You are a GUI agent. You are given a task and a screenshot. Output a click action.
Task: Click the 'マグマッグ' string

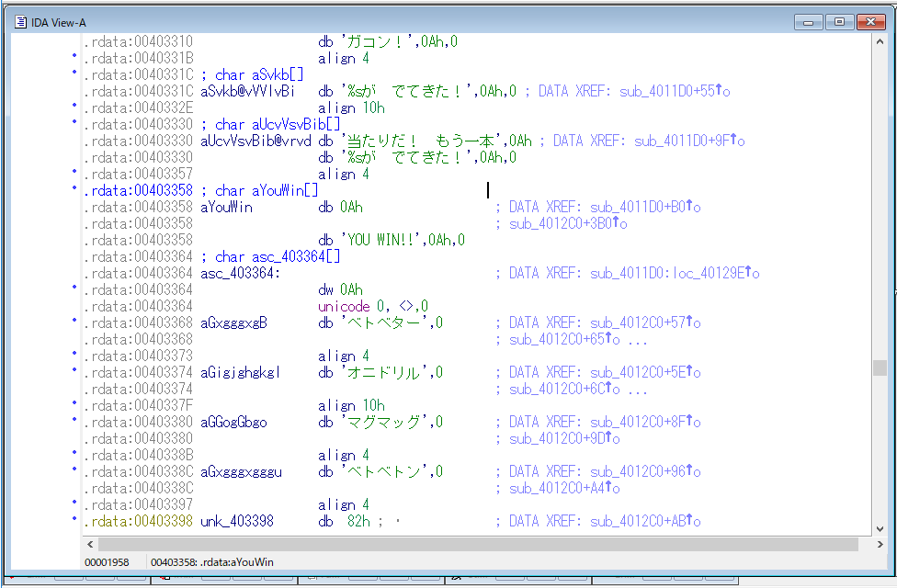pyautogui.click(x=385, y=422)
